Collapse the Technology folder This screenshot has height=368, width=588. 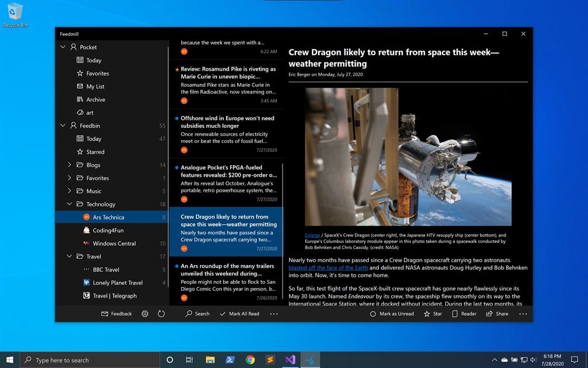[69, 204]
